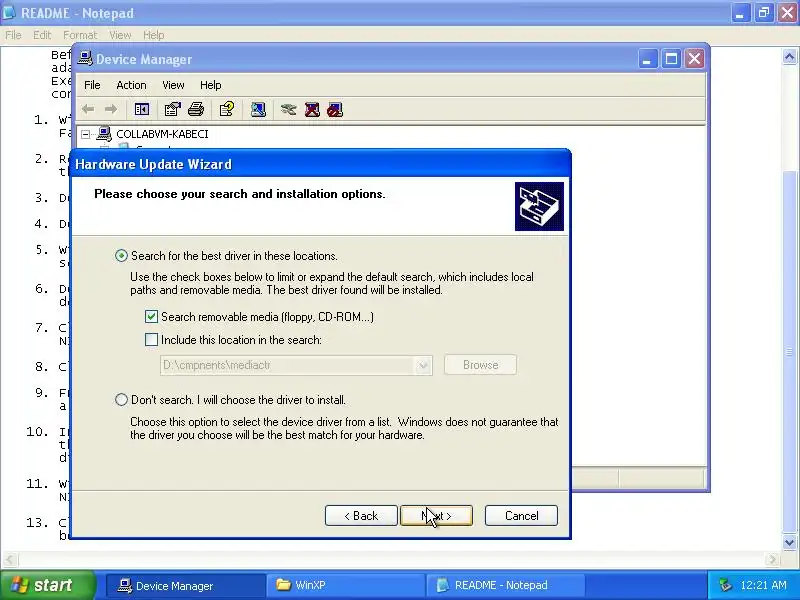The image size is (800, 600).
Task: Click the Browse button in the wizard
Action: 480,365
